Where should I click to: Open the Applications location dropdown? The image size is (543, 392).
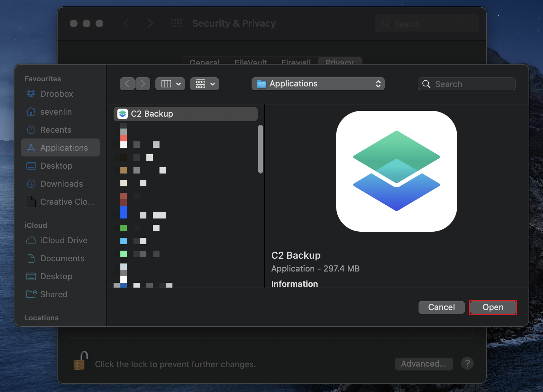click(x=318, y=84)
